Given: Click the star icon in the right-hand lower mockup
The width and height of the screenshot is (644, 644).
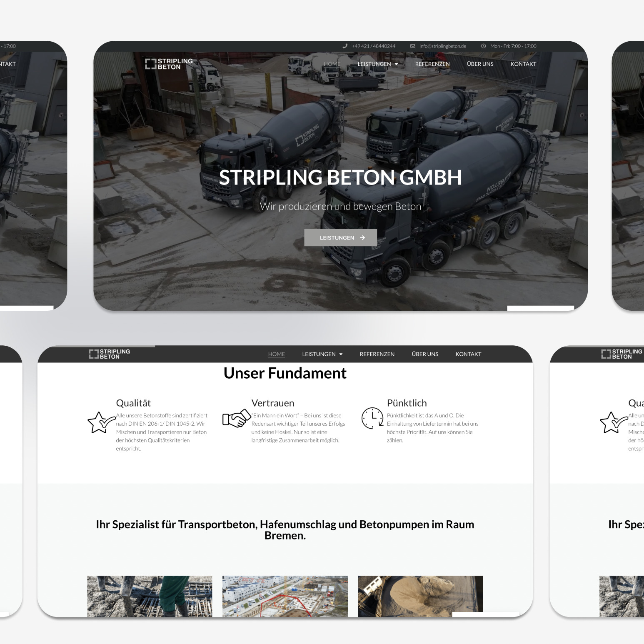Looking at the screenshot, I should [614, 422].
